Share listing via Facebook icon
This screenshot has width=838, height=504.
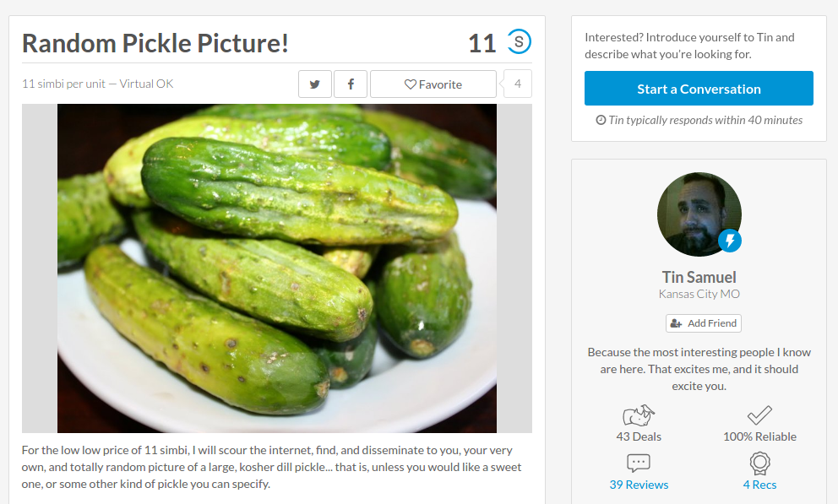351,84
